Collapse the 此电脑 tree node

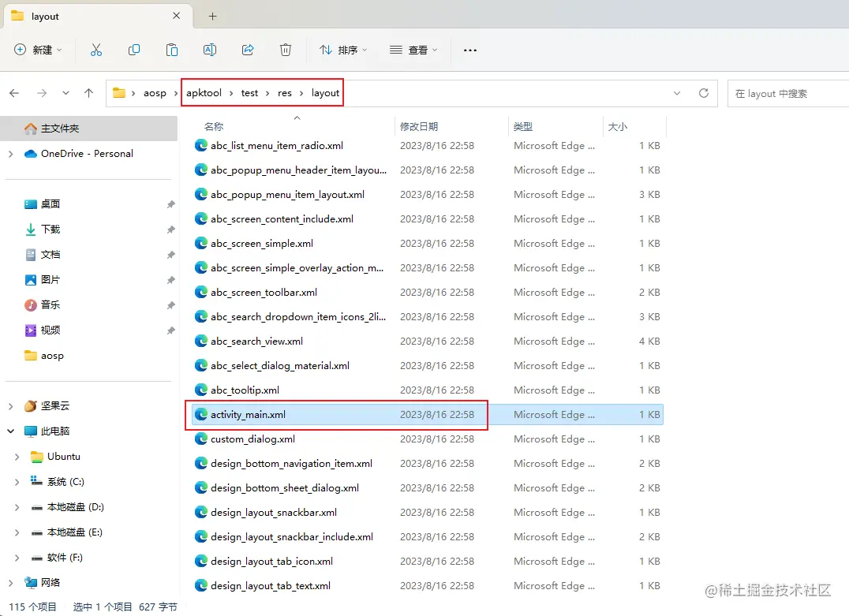11,431
